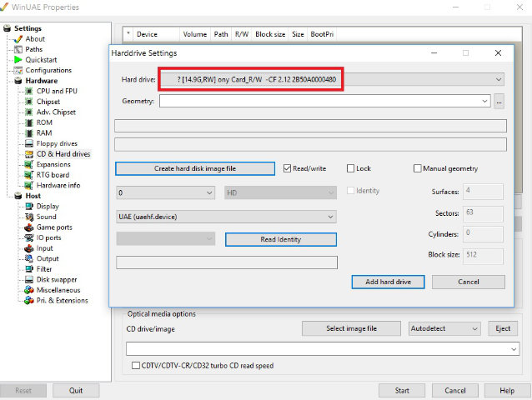Click the Add hard drive button
The height and width of the screenshot is (400, 532).
pos(388,282)
